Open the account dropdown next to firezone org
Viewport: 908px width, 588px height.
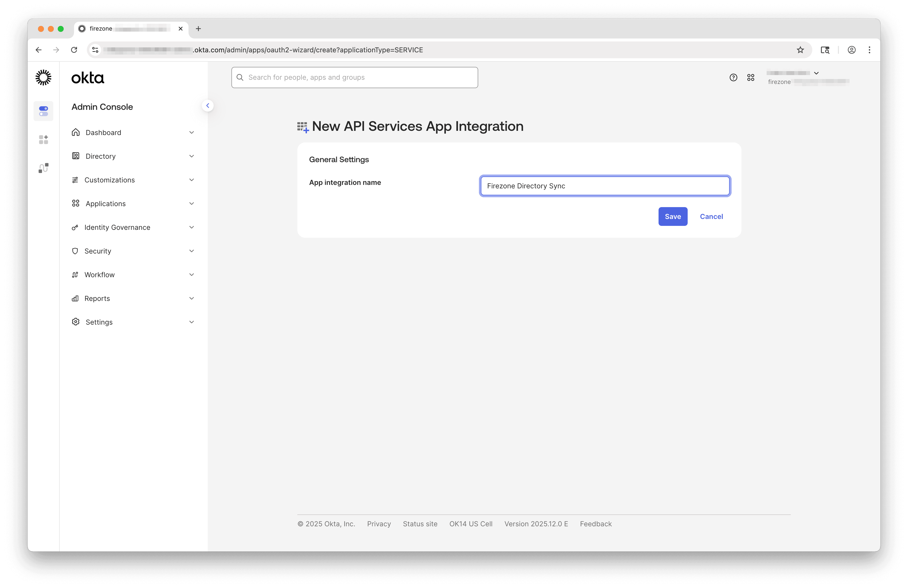pyautogui.click(x=816, y=73)
